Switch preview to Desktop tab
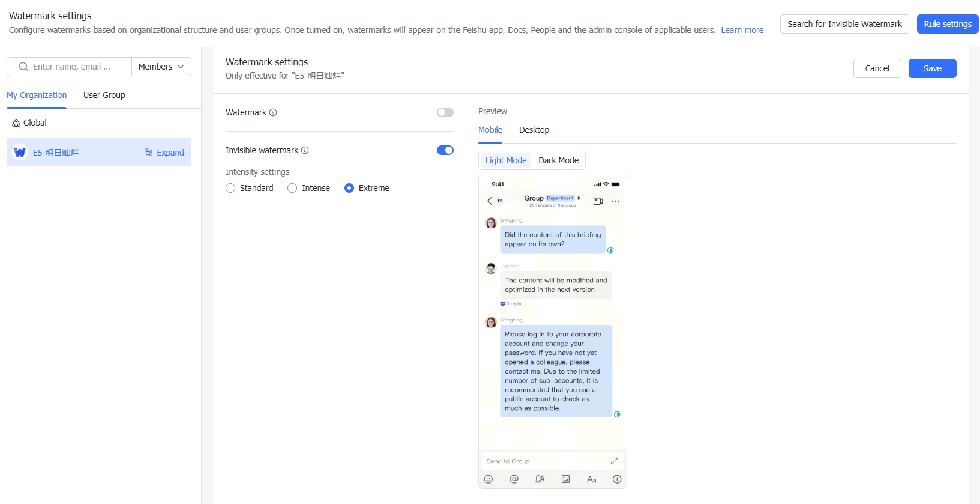The height and width of the screenshot is (504, 980). point(534,130)
